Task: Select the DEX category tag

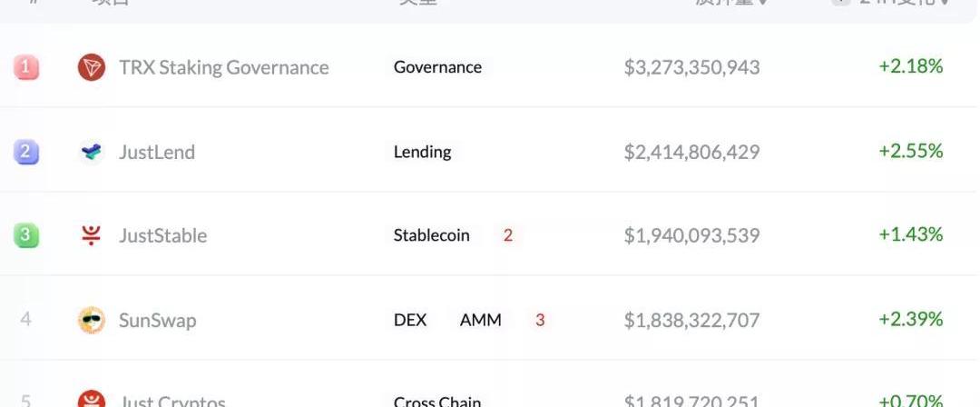Action: (410, 320)
